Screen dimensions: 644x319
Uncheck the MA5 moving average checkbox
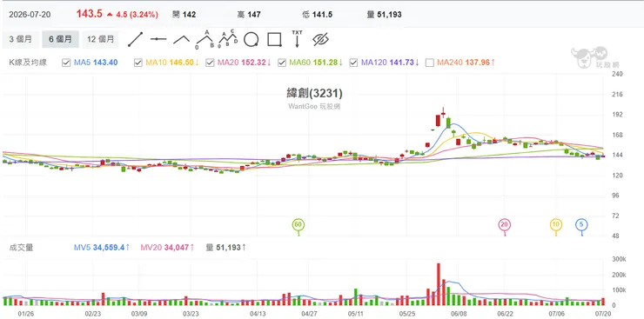pyautogui.click(x=66, y=63)
